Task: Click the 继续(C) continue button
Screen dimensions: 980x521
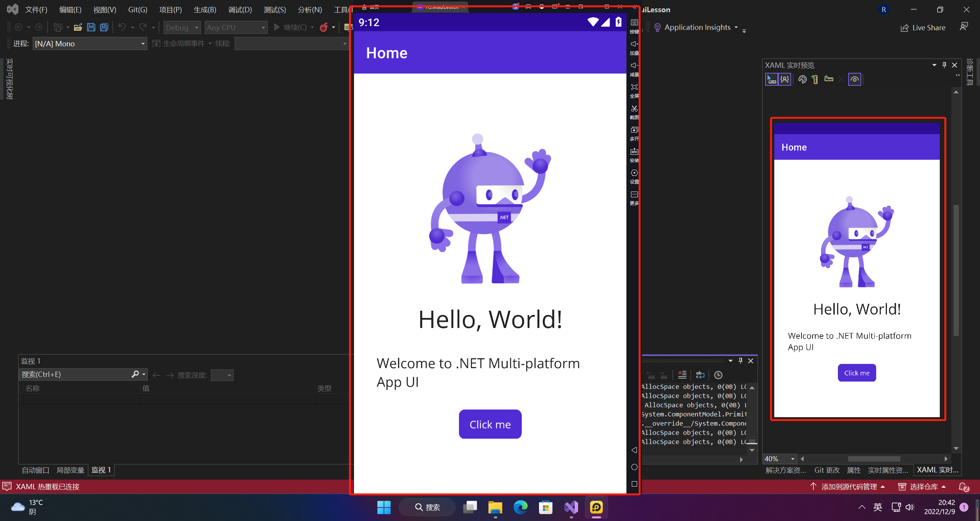Action: (291, 27)
